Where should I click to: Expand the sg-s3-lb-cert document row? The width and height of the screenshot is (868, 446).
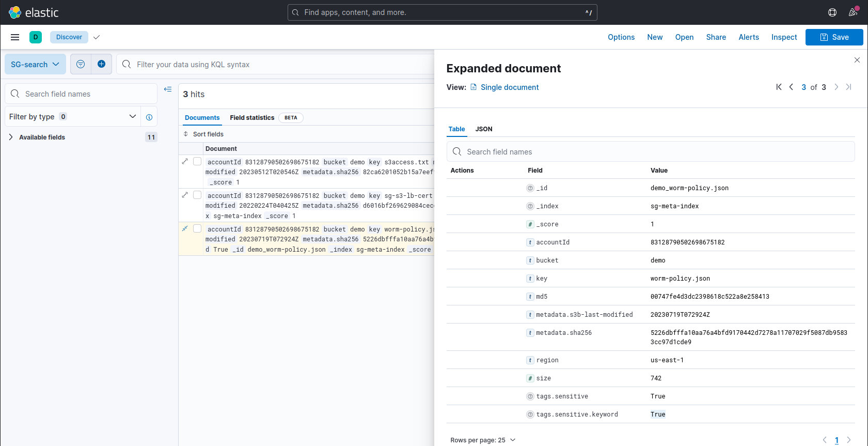(185, 195)
